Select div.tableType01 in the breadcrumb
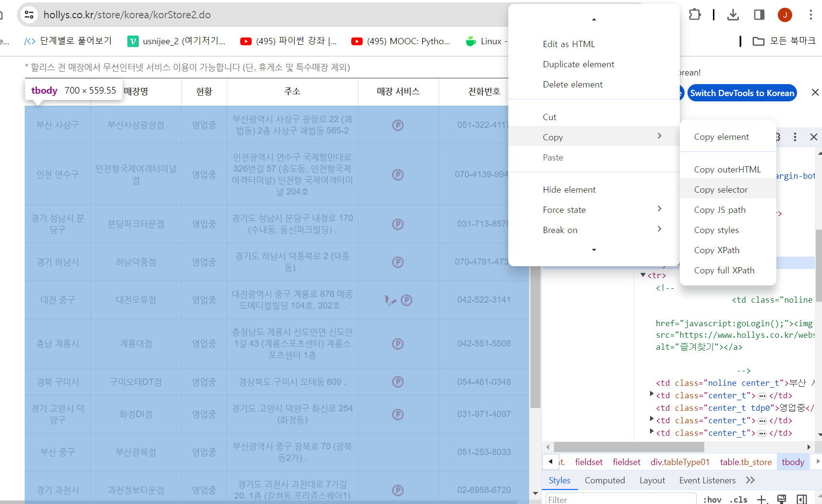 click(x=680, y=462)
